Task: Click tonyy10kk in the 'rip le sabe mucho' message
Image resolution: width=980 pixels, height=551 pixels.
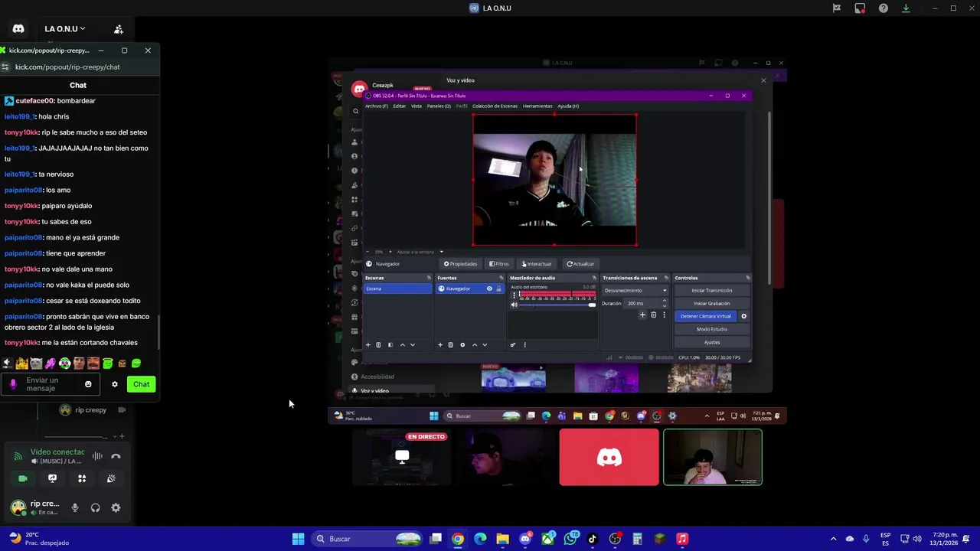Action: (x=21, y=132)
